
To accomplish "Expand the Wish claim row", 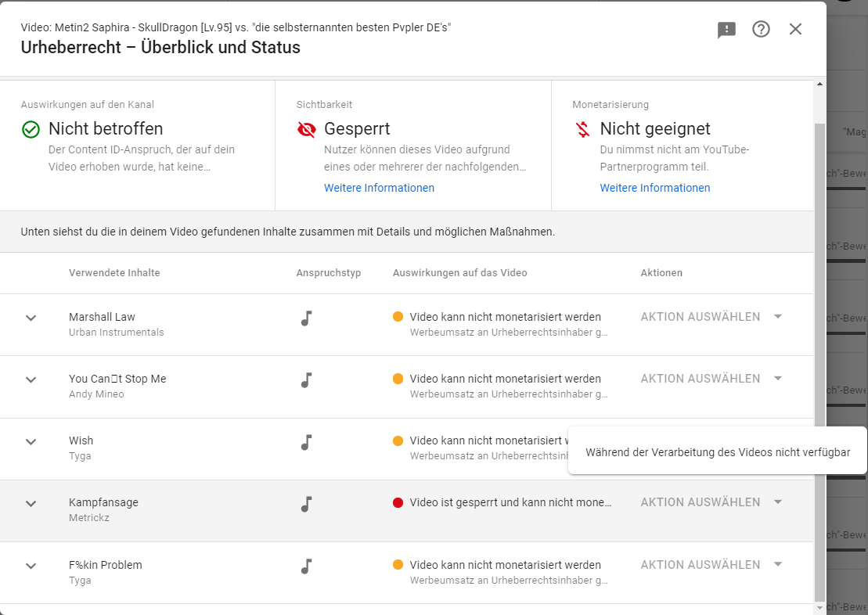I will click(x=31, y=442).
